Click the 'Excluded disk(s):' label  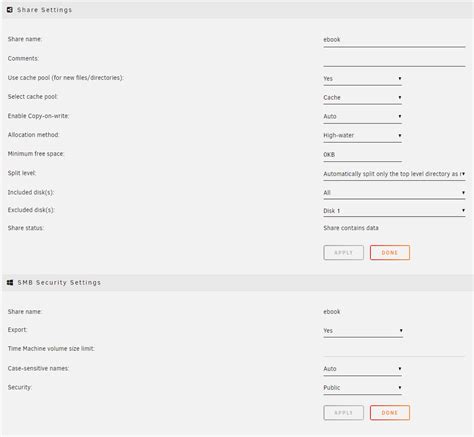[31, 210]
